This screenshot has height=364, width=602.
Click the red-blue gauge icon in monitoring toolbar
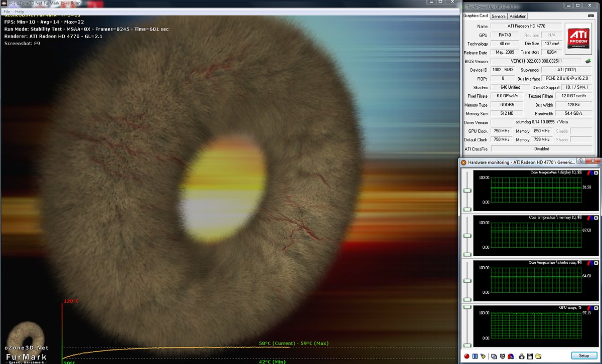[x=510, y=356]
